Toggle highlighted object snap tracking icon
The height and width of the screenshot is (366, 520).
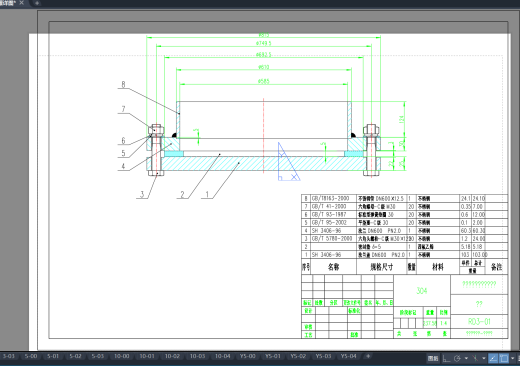coord(493,359)
